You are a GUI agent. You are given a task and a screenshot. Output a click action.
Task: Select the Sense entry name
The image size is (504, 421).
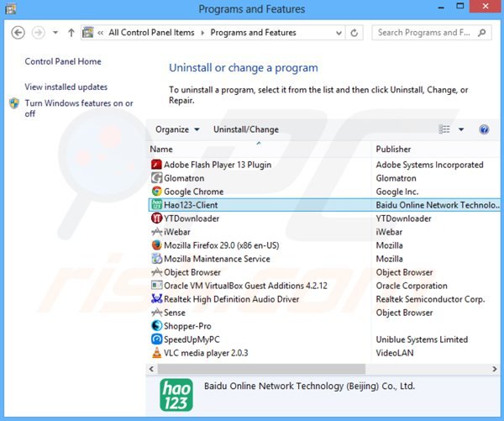[175, 313]
